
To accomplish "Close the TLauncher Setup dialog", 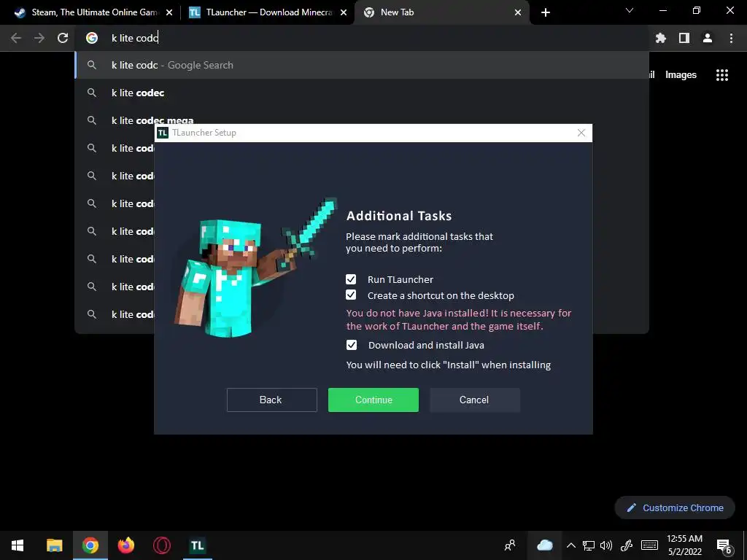I will point(581,133).
